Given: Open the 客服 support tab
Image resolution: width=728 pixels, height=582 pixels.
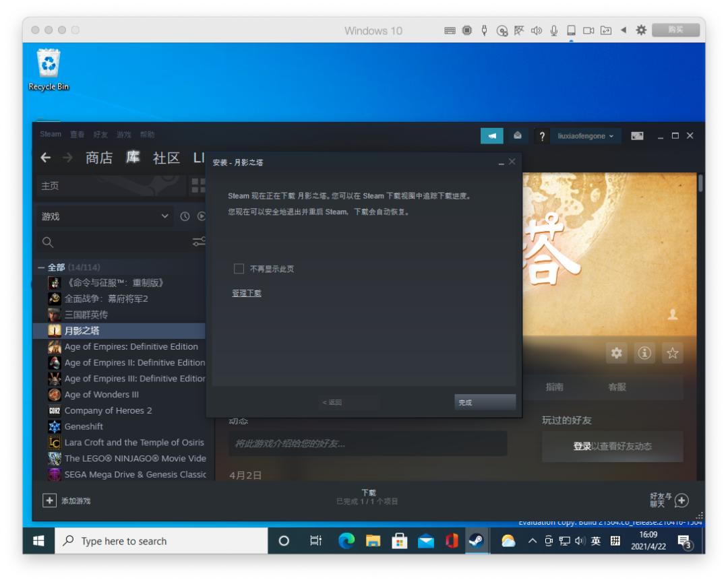Looking at the screenshot, I should (617, 387).
